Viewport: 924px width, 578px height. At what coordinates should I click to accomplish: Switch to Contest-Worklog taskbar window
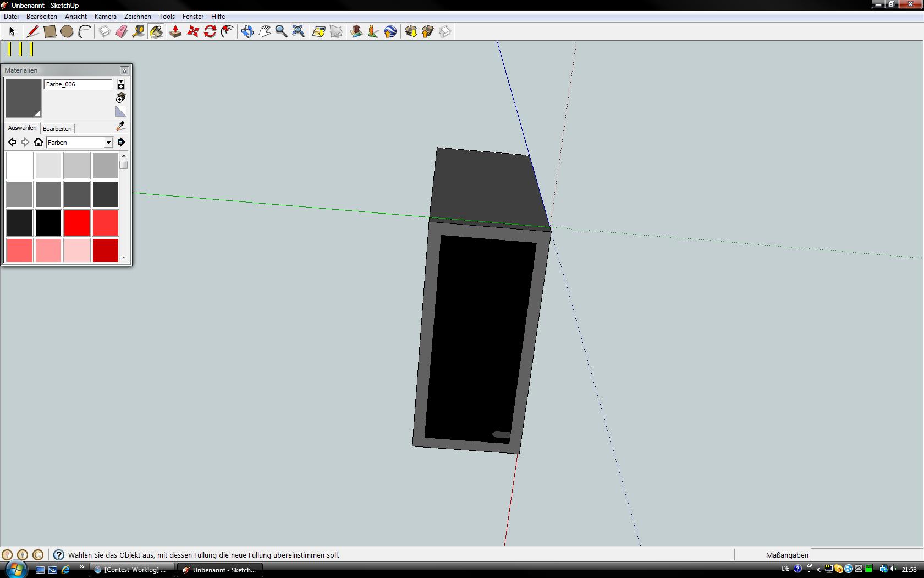[x=131, y=570]
